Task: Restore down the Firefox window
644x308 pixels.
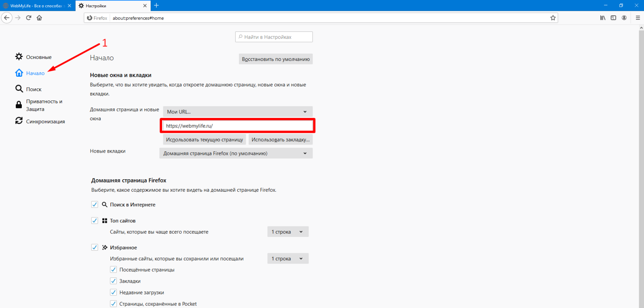Action: (621, 5)
